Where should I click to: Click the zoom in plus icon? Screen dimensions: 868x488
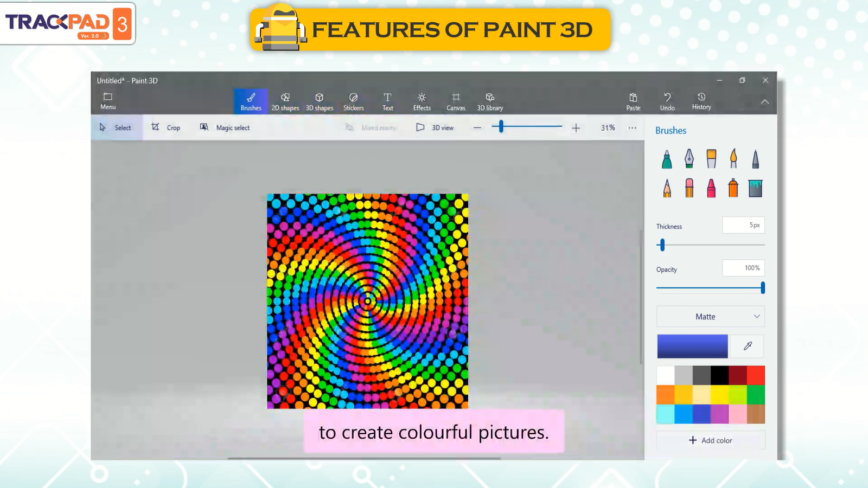coord(576,128)
